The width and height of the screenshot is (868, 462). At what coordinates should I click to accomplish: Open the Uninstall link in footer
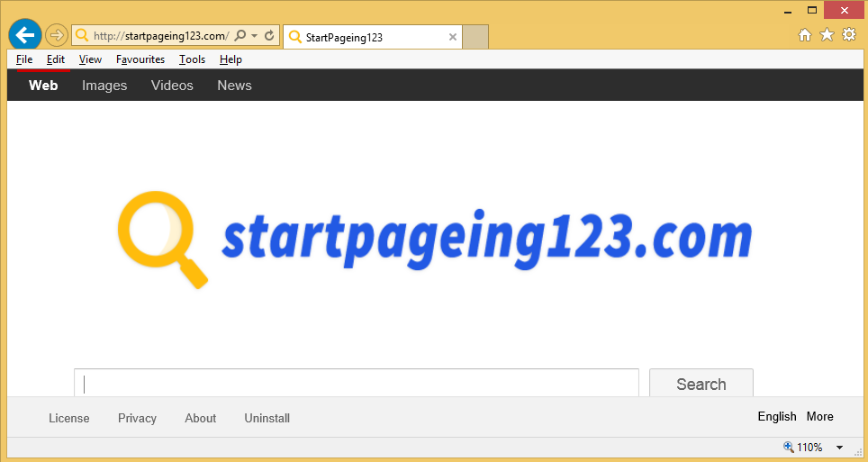pos(267,418)
